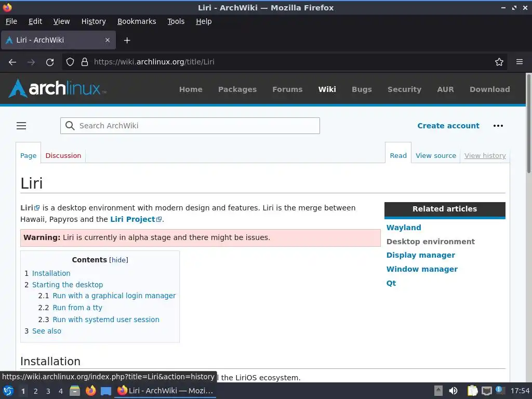This screenshot has height=399, width=532.
Task: Open the View menu
Action: [61, 21]
